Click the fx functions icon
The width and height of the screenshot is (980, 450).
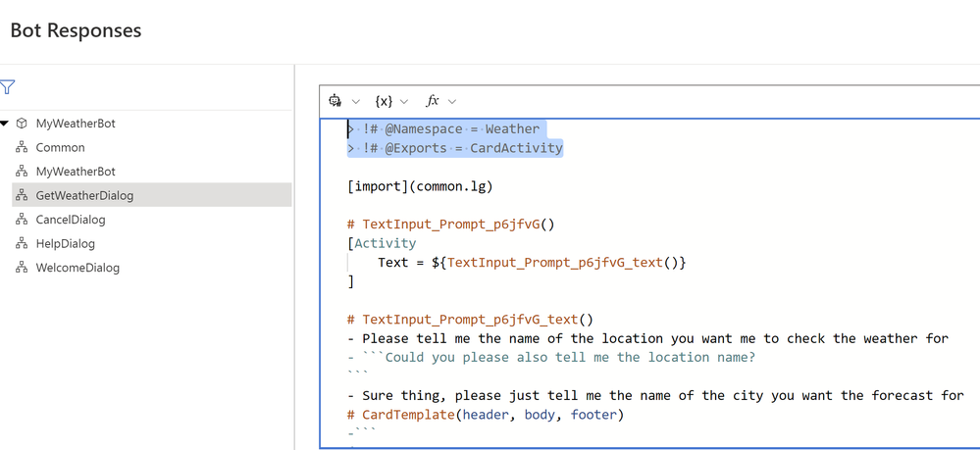[433, 101]
